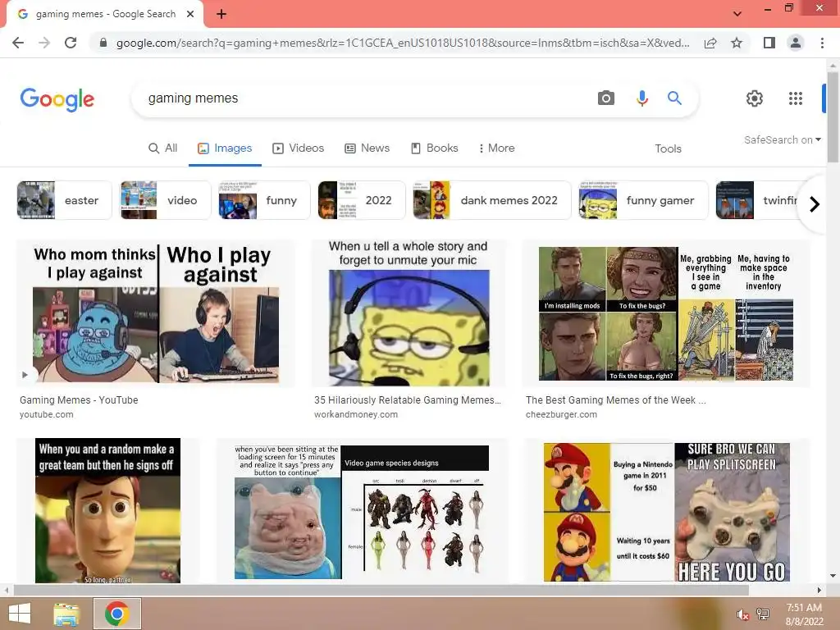Image resolution: width=840 pixels, height=630 pixels.
Task: Show more filter chips arrow
Action: pyautogui.click(x=815, y=204)
